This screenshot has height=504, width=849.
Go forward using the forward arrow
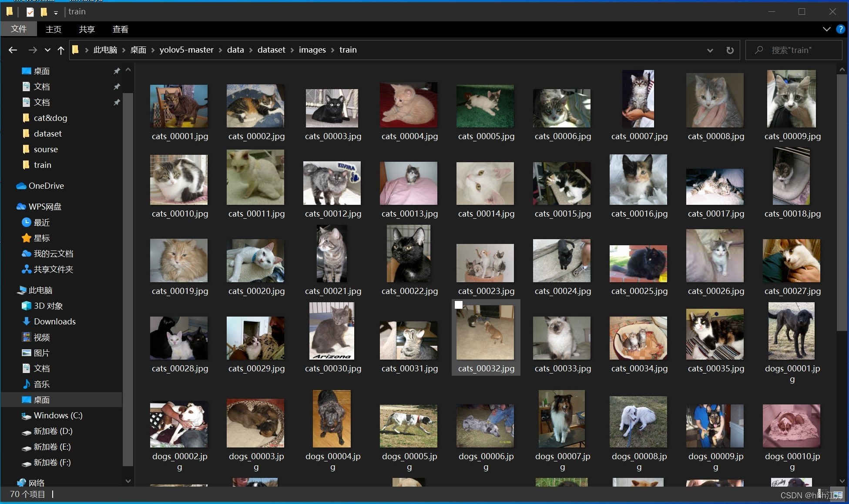[33, 50]
